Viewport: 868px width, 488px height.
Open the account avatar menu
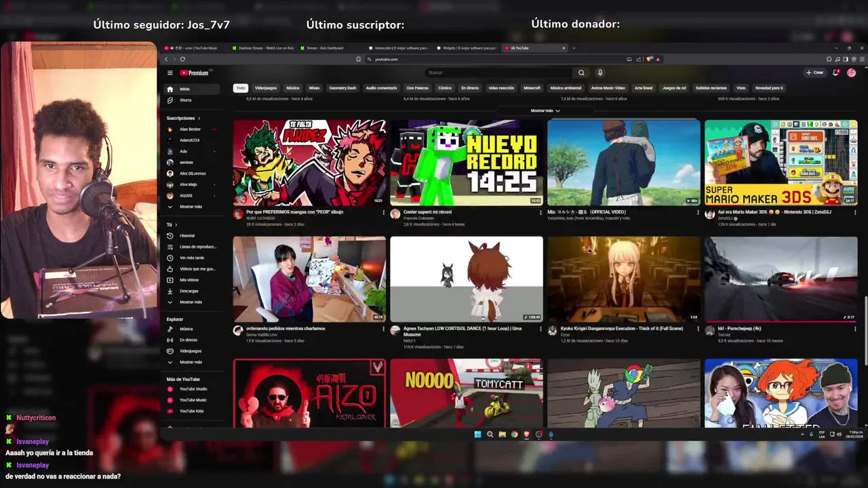coord(852,73)
